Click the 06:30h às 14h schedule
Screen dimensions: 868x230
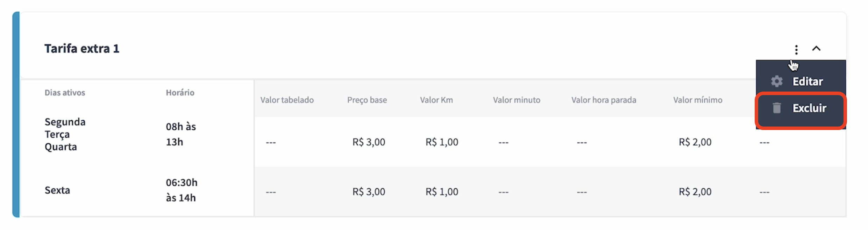tap(182, 190)
